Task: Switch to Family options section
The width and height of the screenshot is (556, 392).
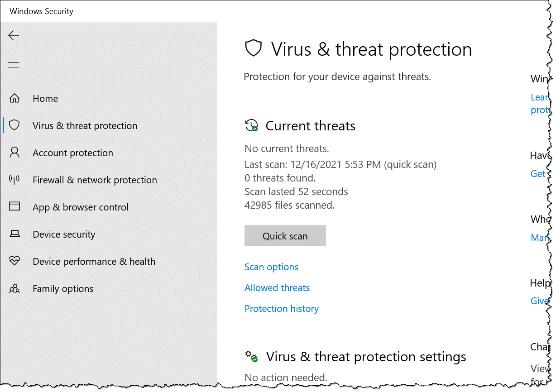Action: (63, 288)
